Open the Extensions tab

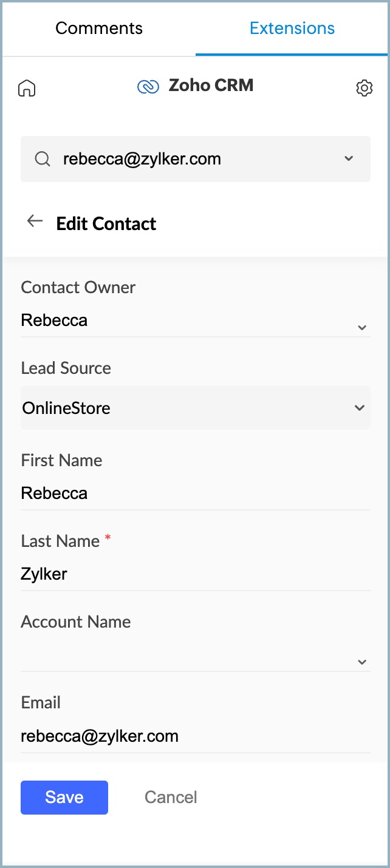click(x=292, y=28)
